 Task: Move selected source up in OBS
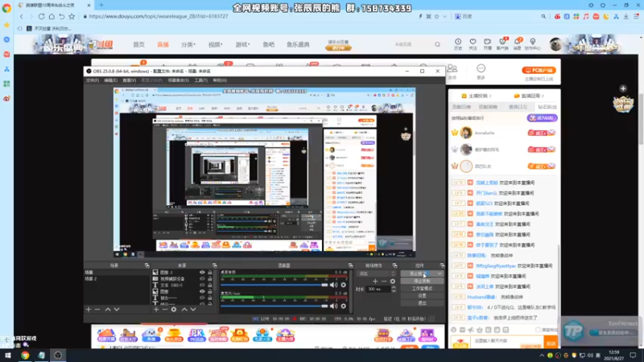click(184, 309)
